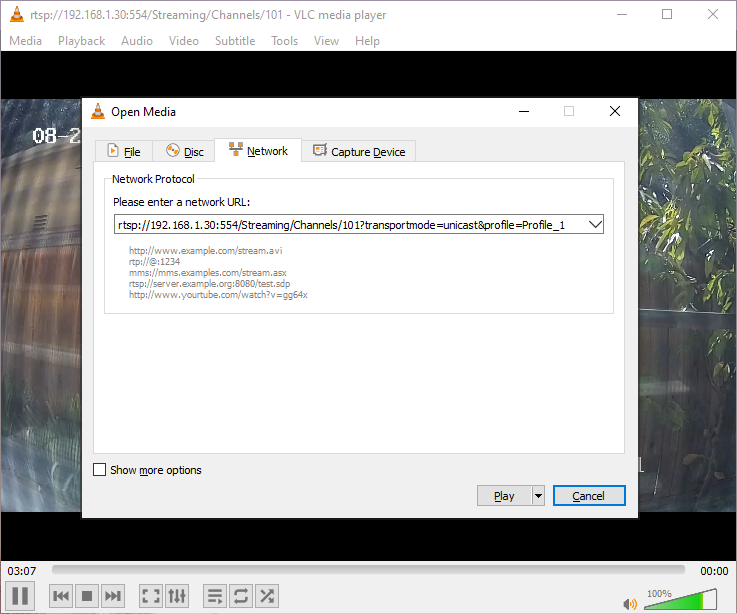
Task: Click the youtube.com/watch example URL
Action: (218, 295)
